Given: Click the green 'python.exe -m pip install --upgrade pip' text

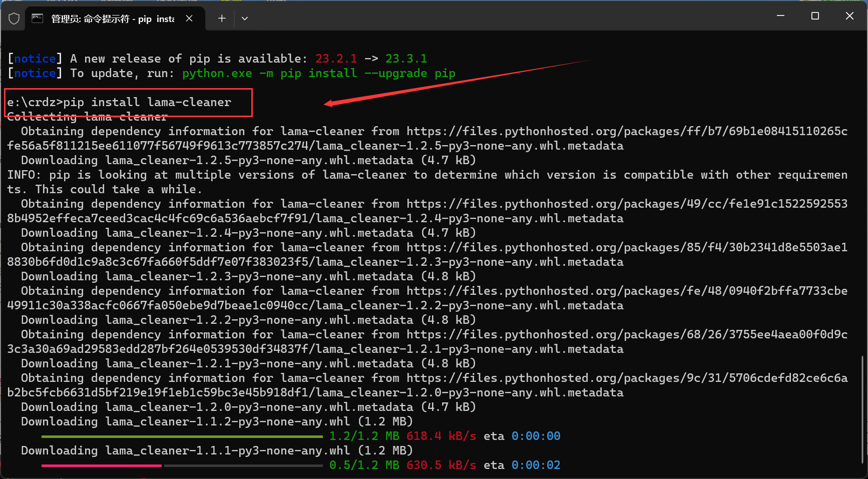Looking at the screenshot, I should 318,74.
